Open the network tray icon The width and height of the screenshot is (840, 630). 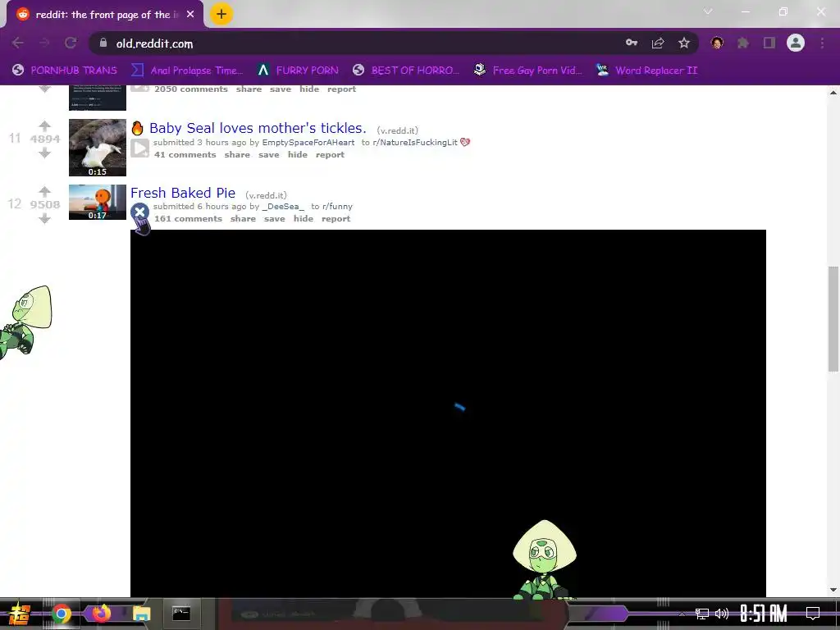coord(702,614)
